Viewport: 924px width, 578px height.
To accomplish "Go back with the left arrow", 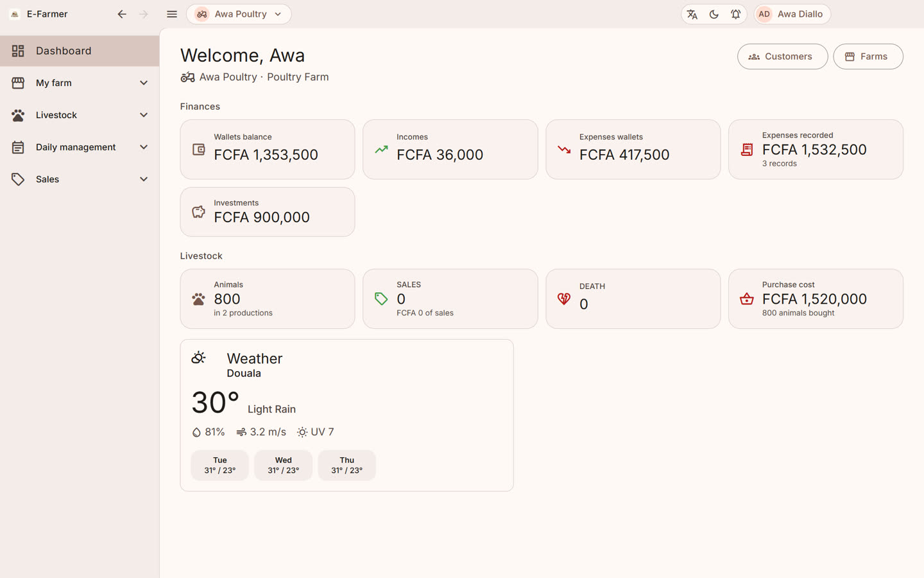I will pos(122,14).
